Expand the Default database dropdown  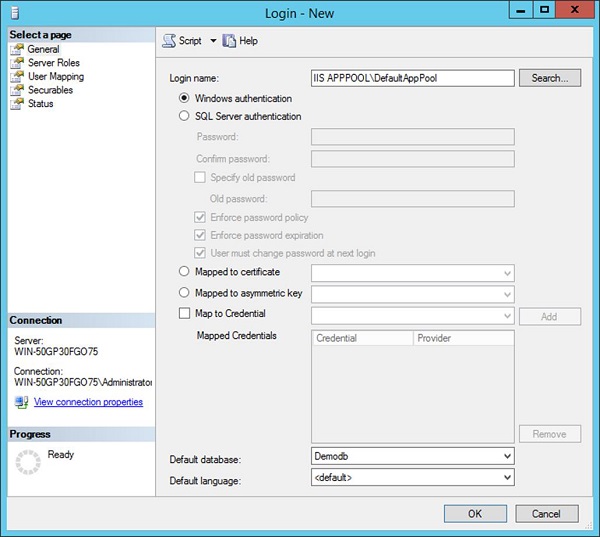[x=507, y=456]
